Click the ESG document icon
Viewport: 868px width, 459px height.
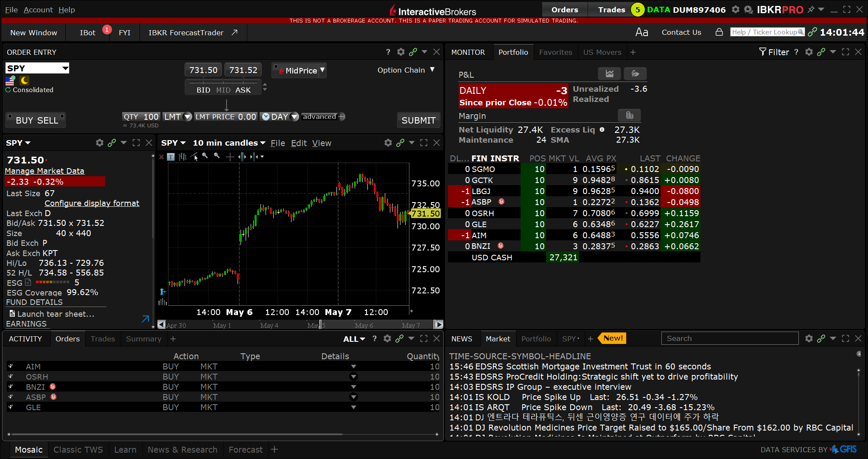(28, 282)
